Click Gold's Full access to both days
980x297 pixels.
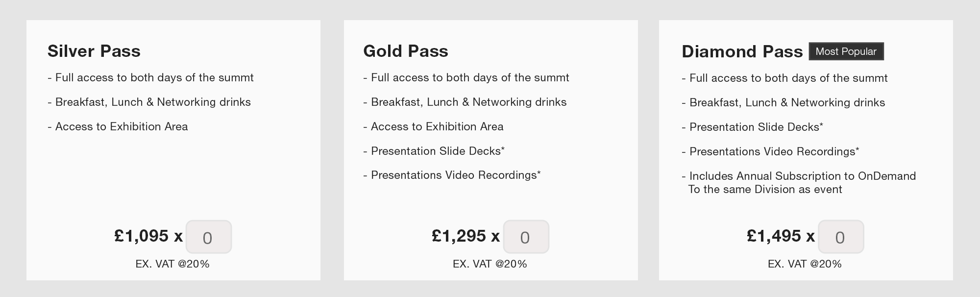pyautogui.click(x=466, y=77)
